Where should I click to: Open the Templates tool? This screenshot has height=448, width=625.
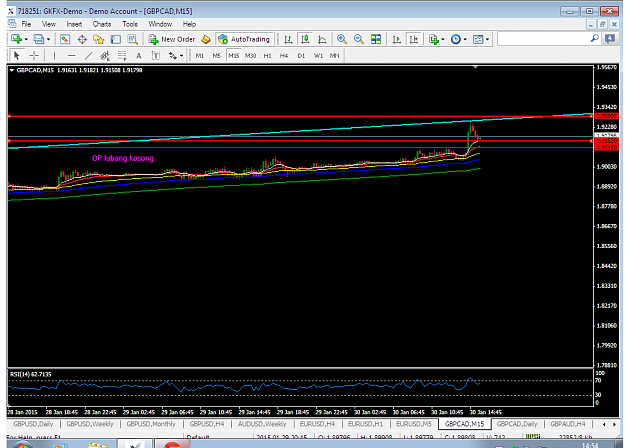(x=478, y=39)
